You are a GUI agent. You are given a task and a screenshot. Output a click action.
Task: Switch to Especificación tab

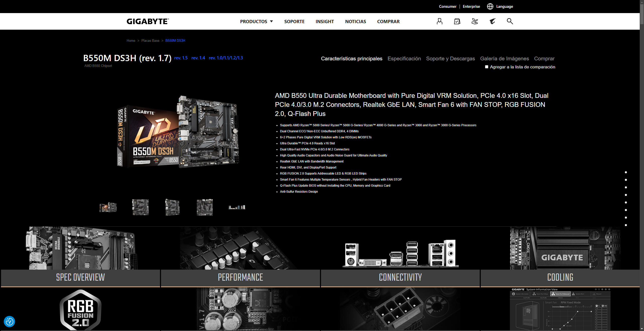point(404,59)
